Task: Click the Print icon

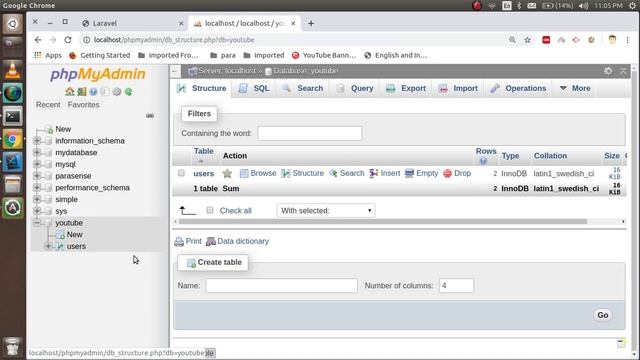Action: pos(179,242)
